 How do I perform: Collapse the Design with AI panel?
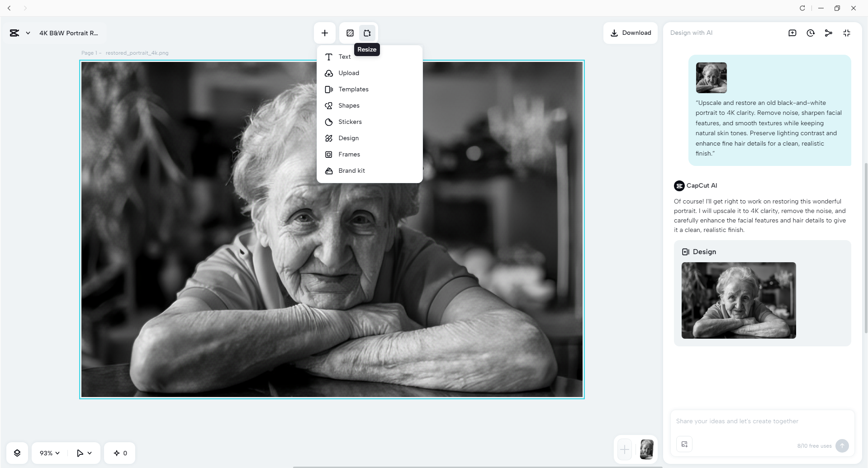pos(847,33)
